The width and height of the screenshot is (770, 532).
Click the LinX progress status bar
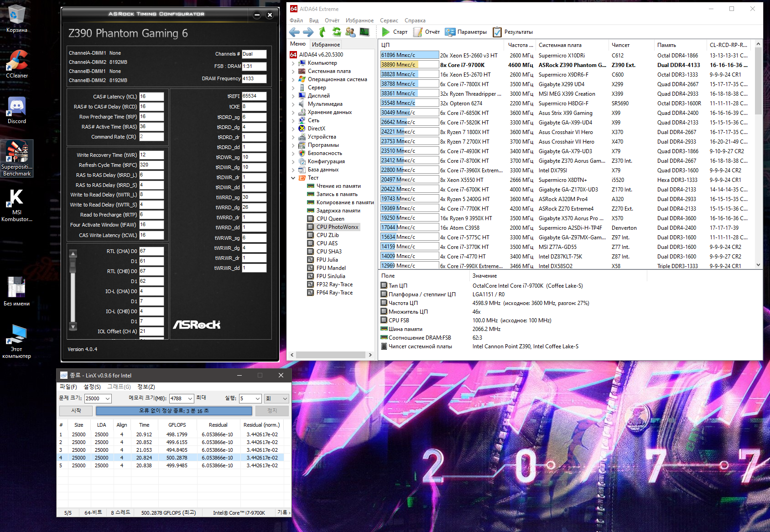[174, 411]
